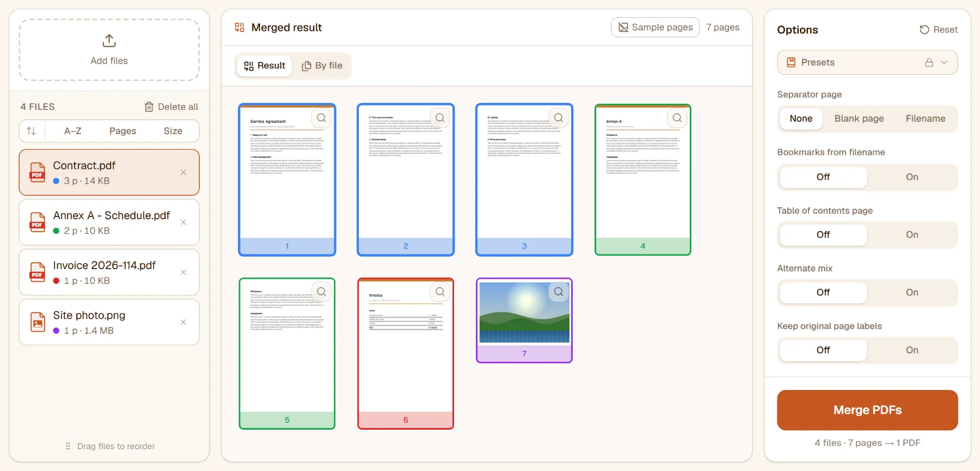
Task: Zoom page 1 with magnifier icon
Action: 322,117
